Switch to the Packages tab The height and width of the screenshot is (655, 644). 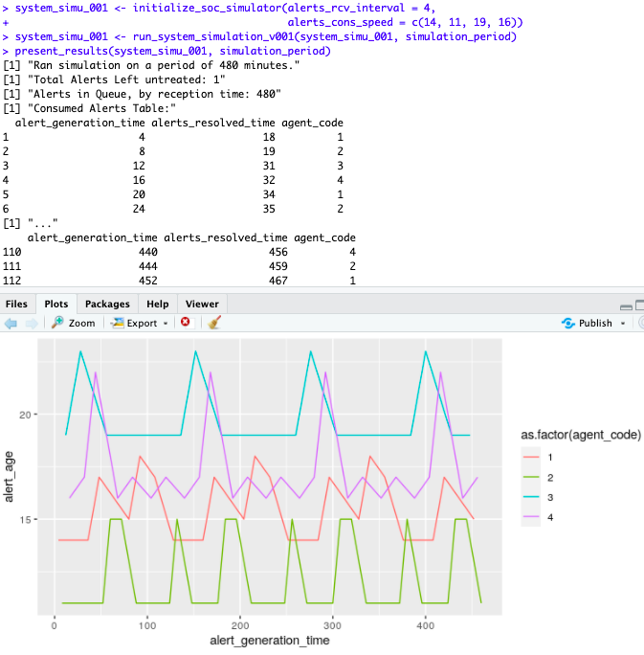point(107,304)
